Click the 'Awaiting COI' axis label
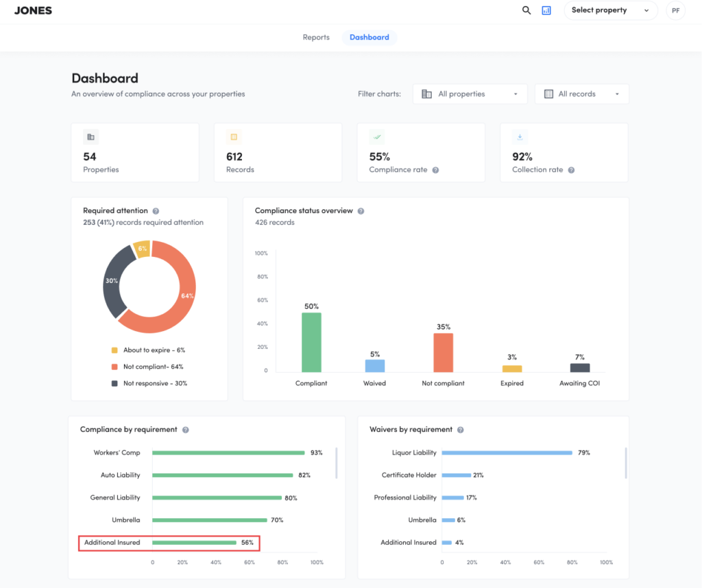702x588 pixels. [580, 384]
